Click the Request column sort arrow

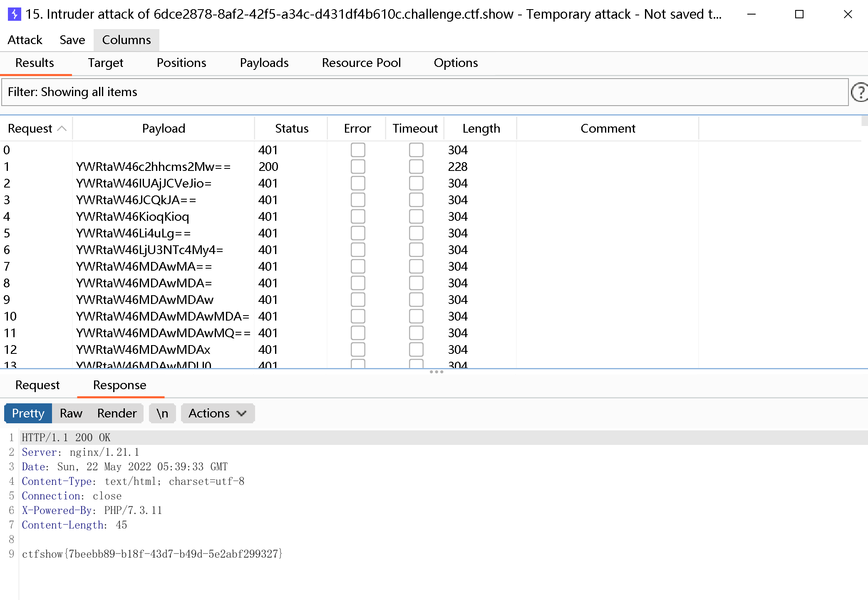62,128
